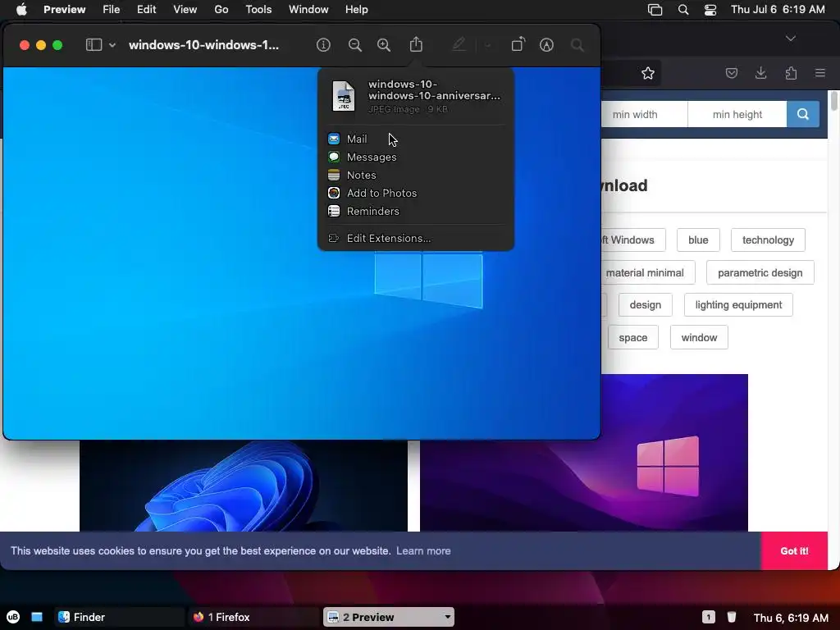Open the Edit menu in menu bar
Image resolution: width=840 pixels, height=630 pixels.
[x=146, y=9]
